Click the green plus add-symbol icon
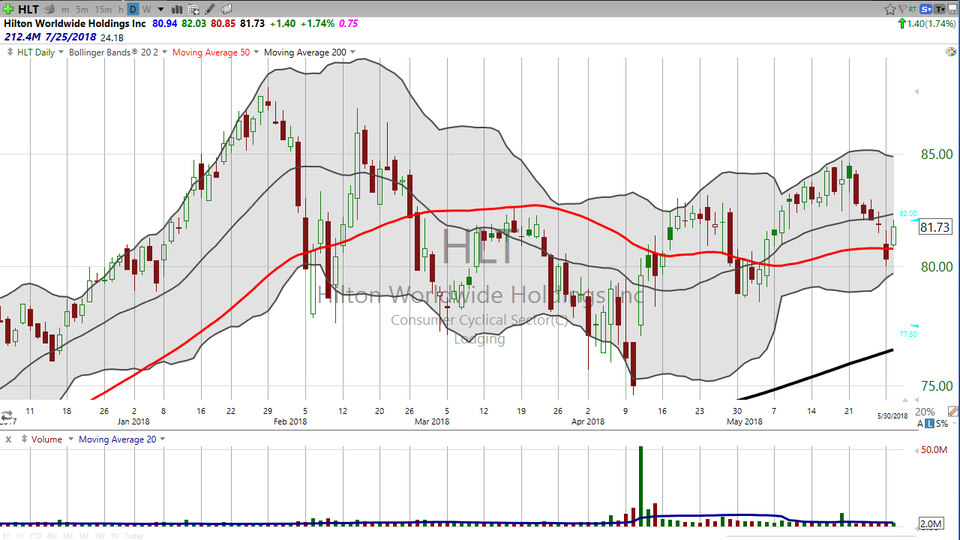The image size is (960, 540). [x=9, y=9]
